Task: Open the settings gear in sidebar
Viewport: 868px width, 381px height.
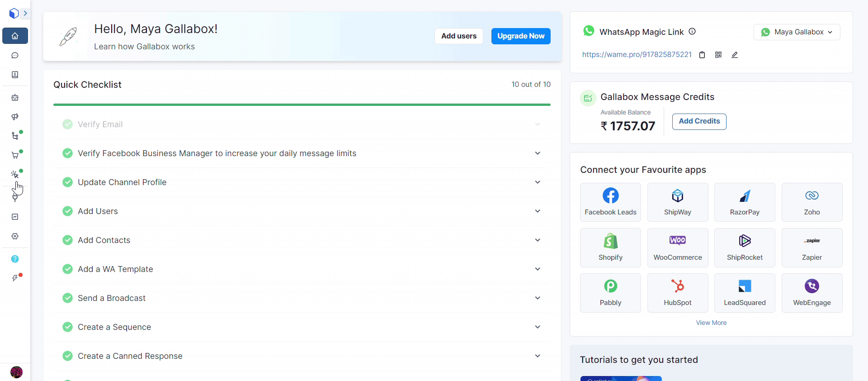Action: pyautogui.click(x=15, y=236)
